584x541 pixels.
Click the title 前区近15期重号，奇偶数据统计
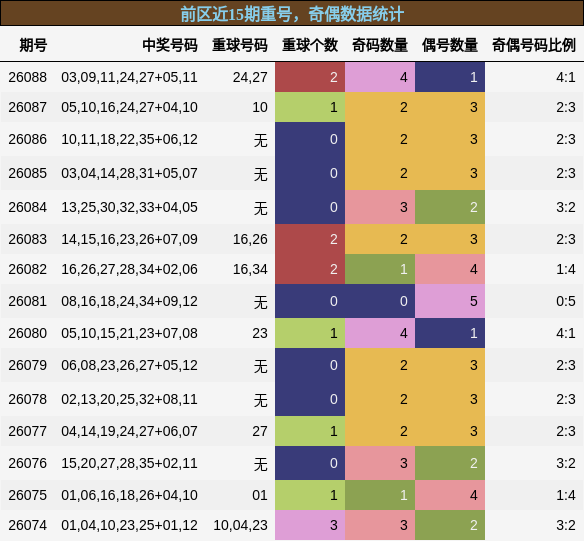pyautogui.click(x=292, y=14)
